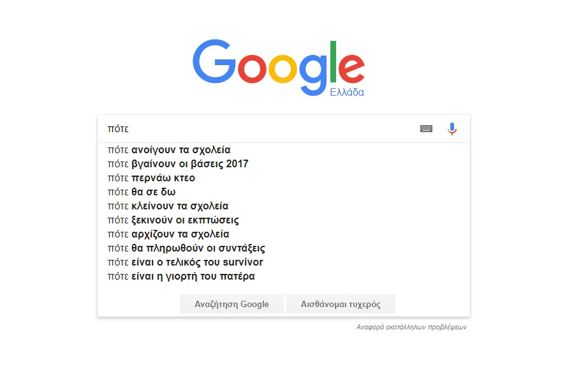
Task: Choose suggestion πότε είναι η γιορτή του πατέρα
Action: coord(284,276)
